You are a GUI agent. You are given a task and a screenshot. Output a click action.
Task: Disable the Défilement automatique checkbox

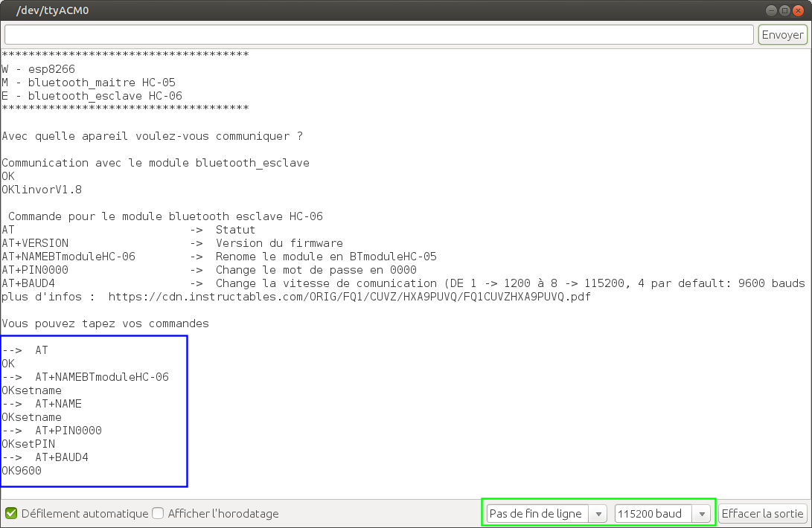tap(11, 513)
